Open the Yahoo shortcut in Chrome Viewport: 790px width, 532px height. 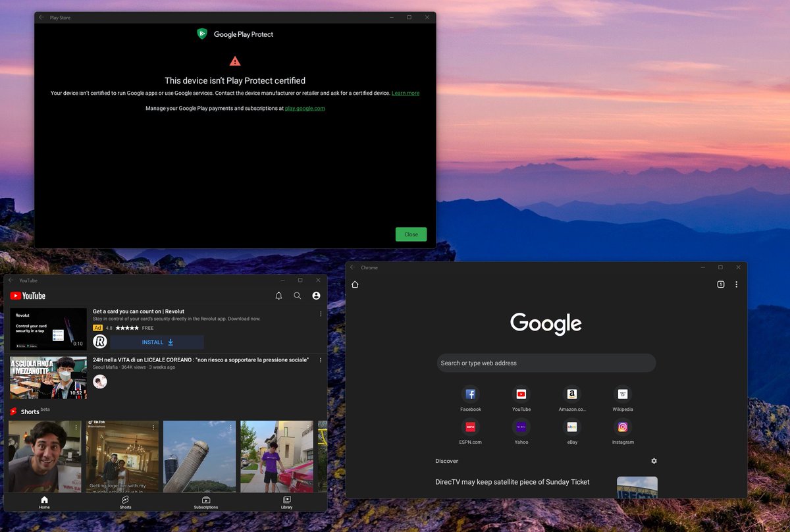(521, 431)
